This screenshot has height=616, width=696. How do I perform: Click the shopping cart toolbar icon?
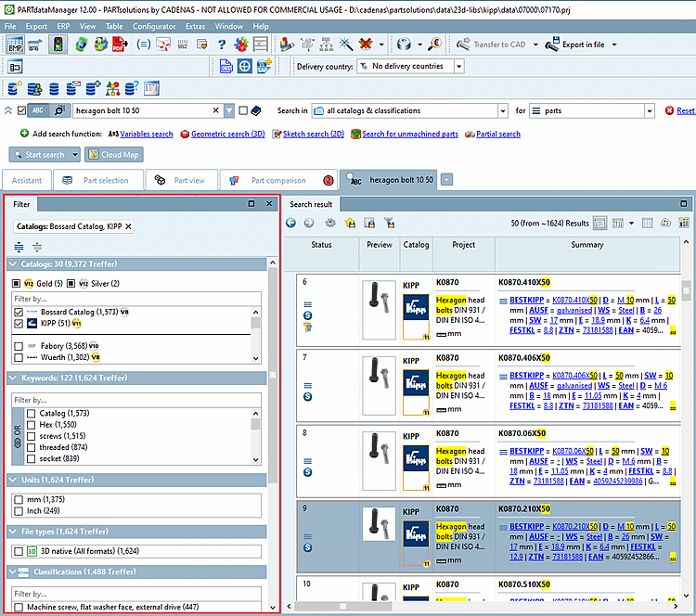(35, 45)
